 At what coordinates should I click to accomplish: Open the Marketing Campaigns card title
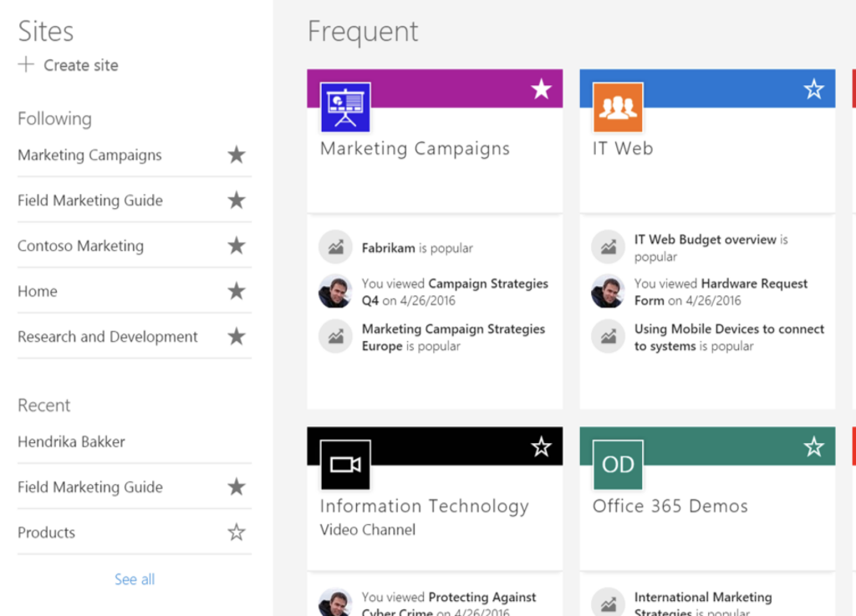[415, 149]
